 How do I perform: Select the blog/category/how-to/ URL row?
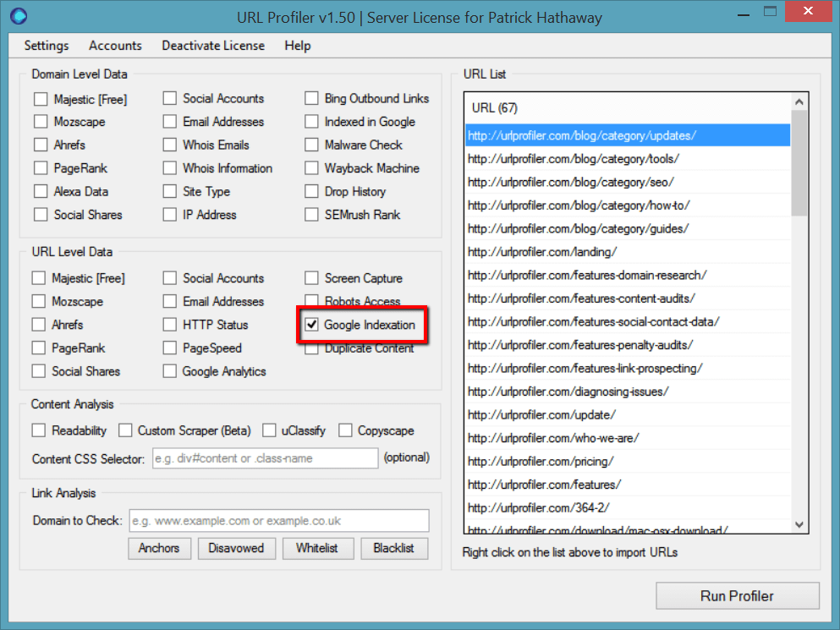tap(628, 205)
